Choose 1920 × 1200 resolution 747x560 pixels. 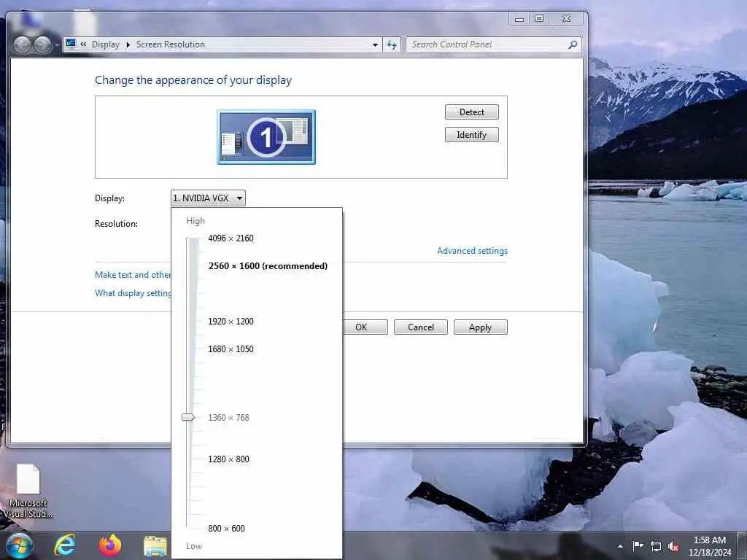coord(231,322)
